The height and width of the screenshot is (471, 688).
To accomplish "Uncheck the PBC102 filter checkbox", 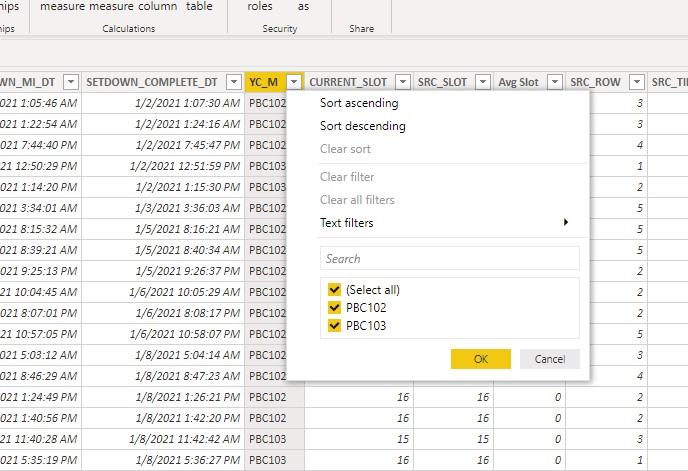I will (334, 308).
